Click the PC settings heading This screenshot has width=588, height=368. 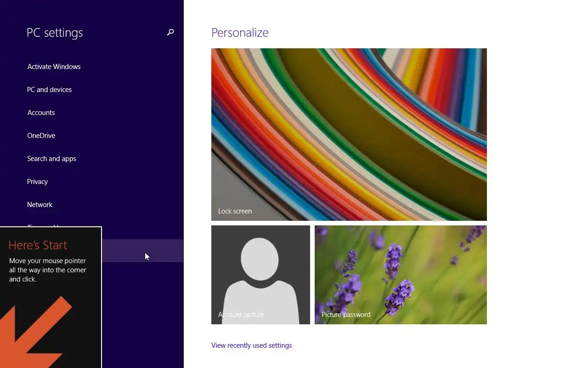[x=55, y=33]
